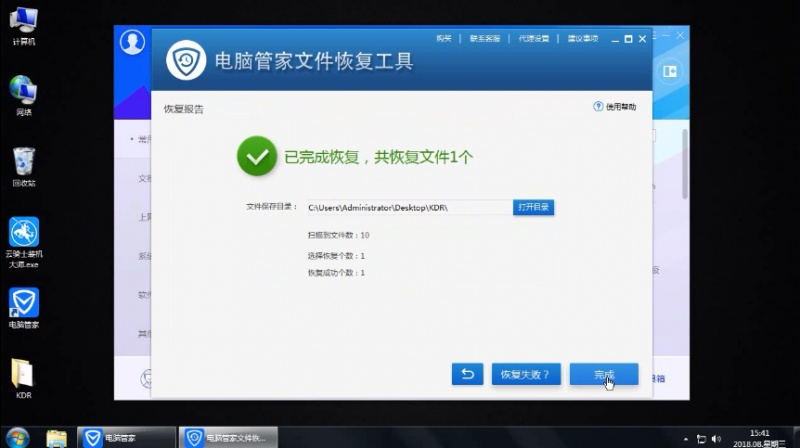The width and height of the screenshot is (800, 448).
Task: Show hidden tray icons arrow
Action: pyautogui.click(x=686, y=439)
